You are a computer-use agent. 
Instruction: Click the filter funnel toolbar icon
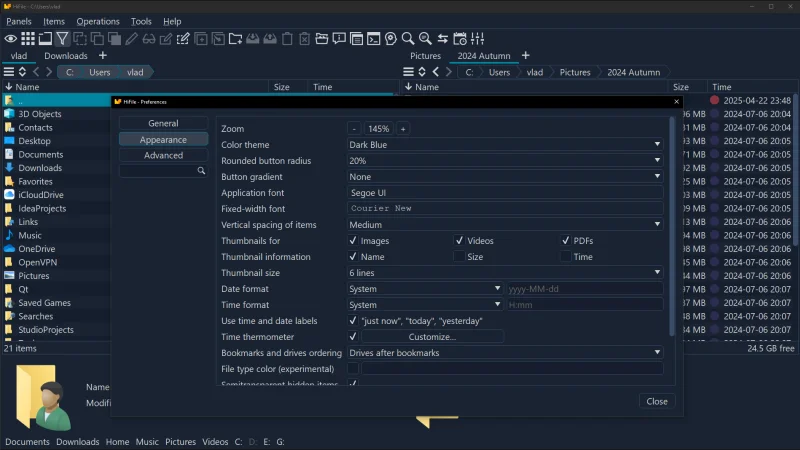click(x=62, y=39)
